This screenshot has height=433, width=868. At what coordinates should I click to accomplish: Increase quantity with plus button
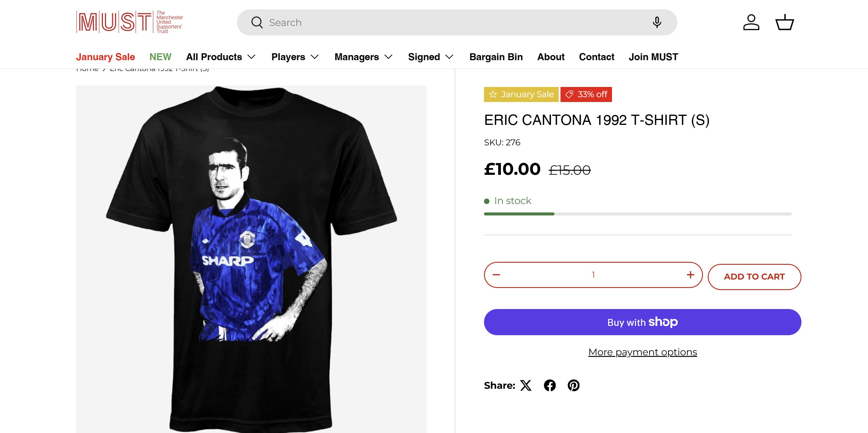pyautogui.click(x=690, y=275)
